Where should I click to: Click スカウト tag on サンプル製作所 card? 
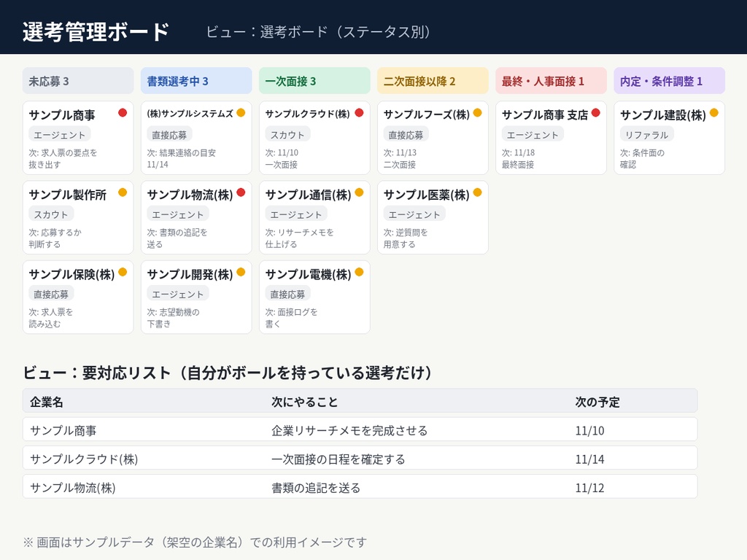51,214
